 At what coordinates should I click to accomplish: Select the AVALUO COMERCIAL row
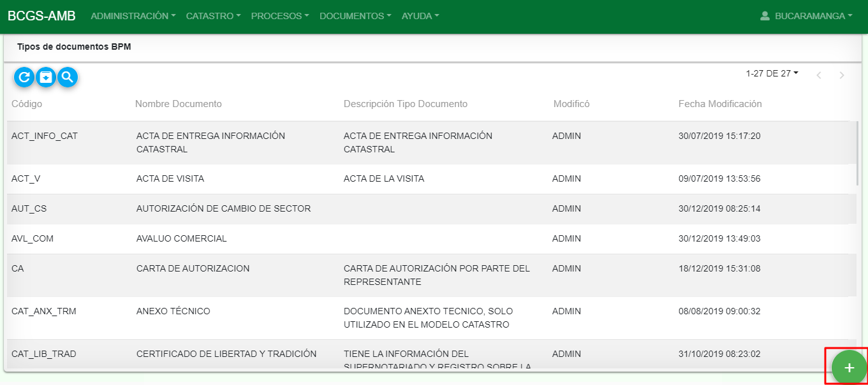(432, 238)
